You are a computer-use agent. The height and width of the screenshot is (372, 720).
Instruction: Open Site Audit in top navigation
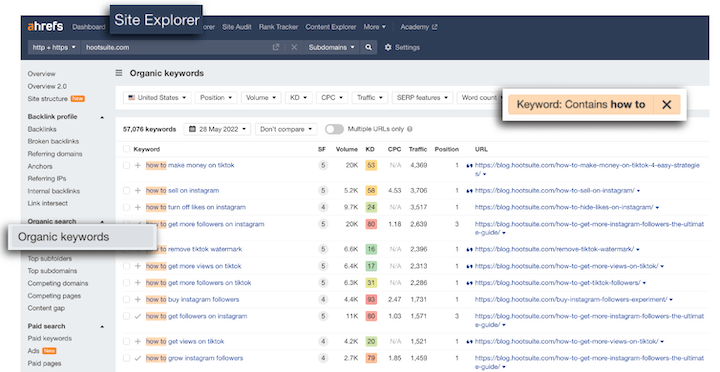tap(236, 27)
